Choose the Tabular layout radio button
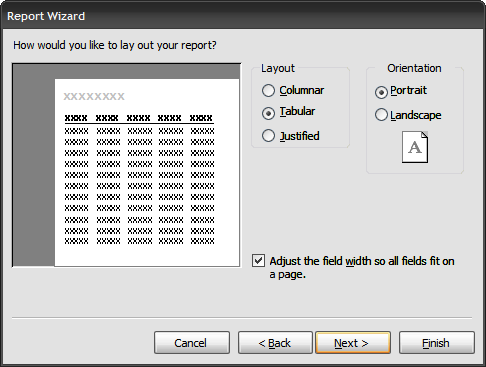This screenshot has width=486, height=367. [268, 113]
